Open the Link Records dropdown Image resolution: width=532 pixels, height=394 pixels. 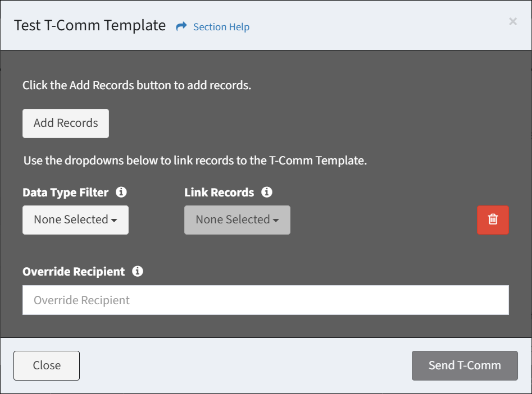(x=237, y=219)
